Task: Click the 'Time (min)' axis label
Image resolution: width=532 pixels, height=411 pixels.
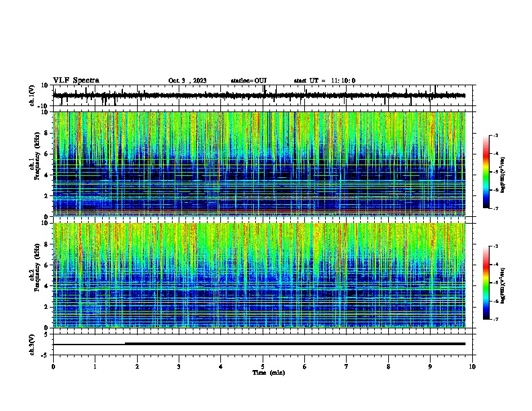Action: [269, 373]
